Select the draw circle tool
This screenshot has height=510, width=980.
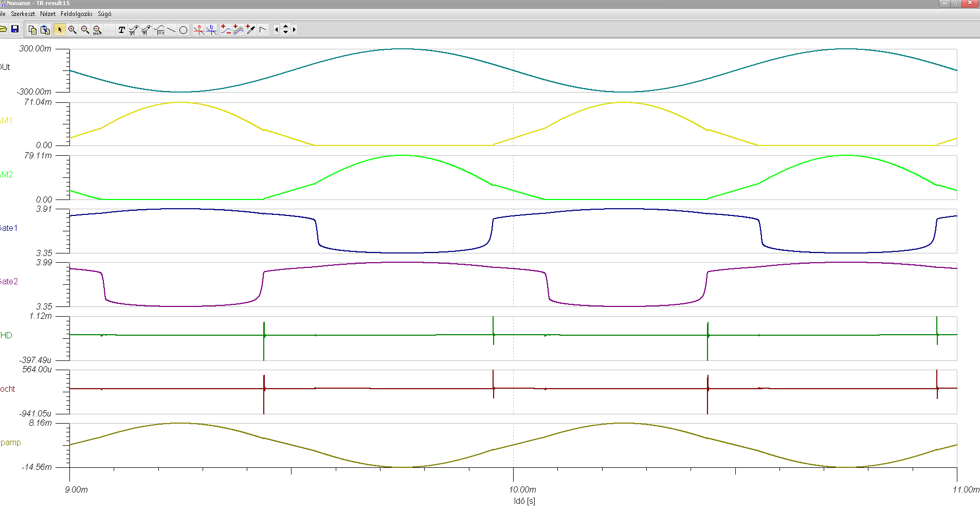183,30
